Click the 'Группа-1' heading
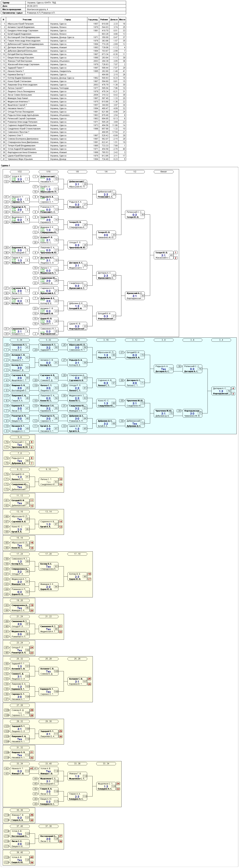The height and width of the screenshot is (868, 240). tap(6, 166)
